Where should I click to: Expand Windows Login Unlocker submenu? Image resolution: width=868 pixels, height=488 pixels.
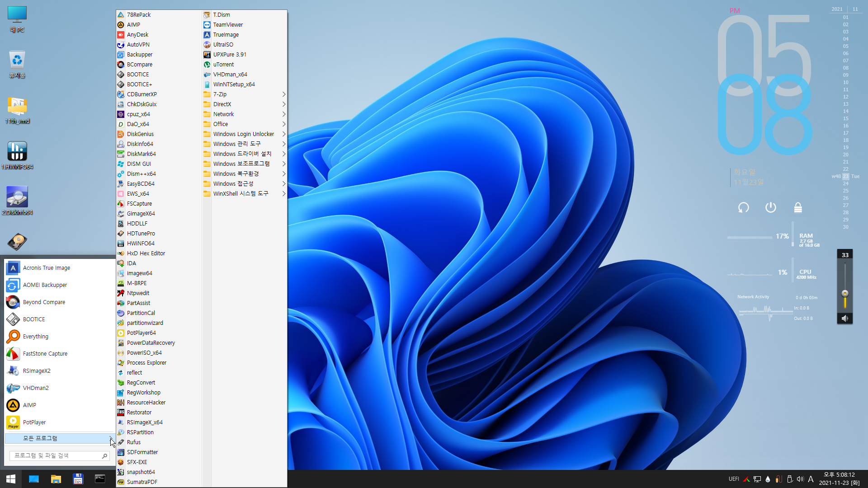coord(245,134)
